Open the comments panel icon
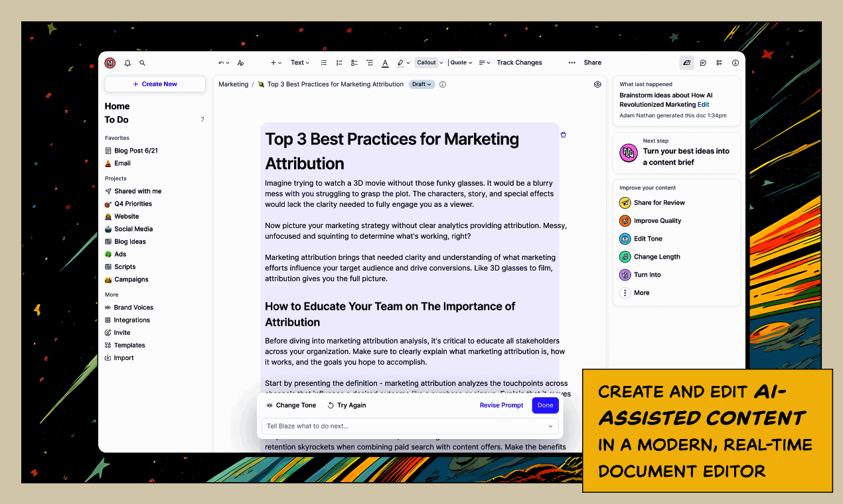The height and width of the screenshot is (504, 843). click(x=703, y=63)
